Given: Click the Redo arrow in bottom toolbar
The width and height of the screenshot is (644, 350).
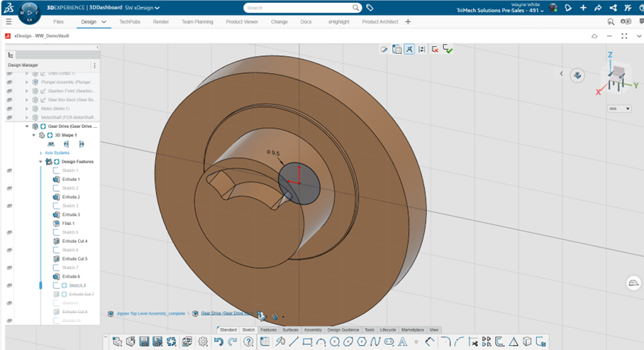Looking at the screenshot, I should [x=232, y=342].
